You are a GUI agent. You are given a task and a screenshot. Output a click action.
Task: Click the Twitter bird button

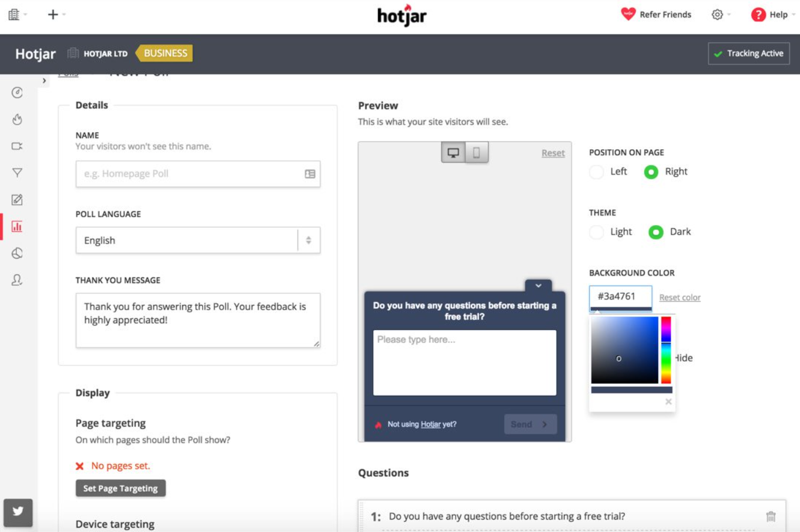pos(18,512)
